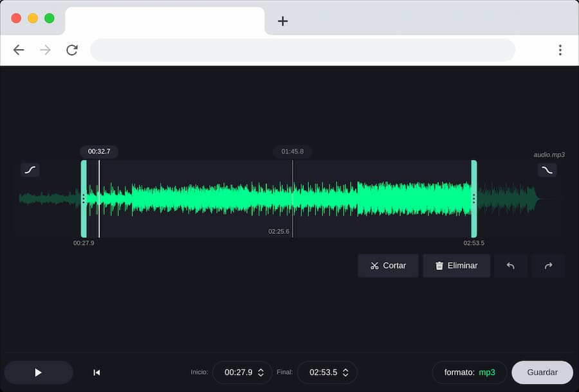Toggle the fade-in curve icon
This screenshot has height=392, width=579.
[x=30, y=170]
